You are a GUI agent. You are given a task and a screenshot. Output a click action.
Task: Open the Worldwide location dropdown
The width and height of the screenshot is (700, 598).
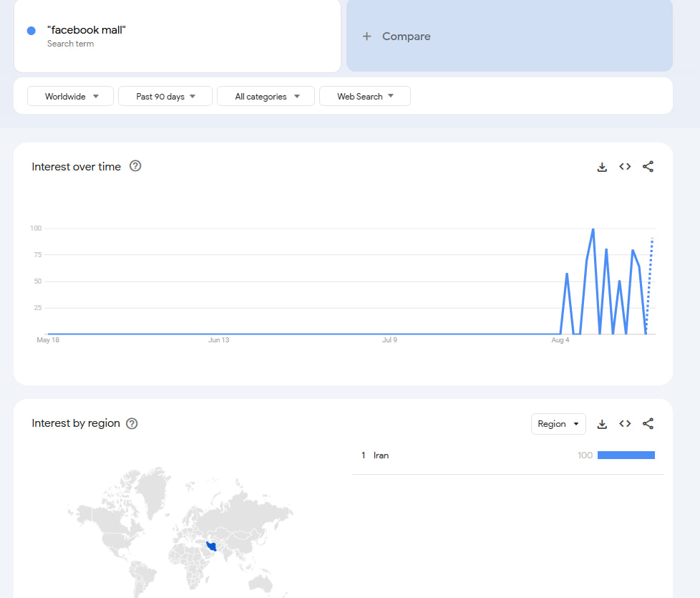[71, 96]
